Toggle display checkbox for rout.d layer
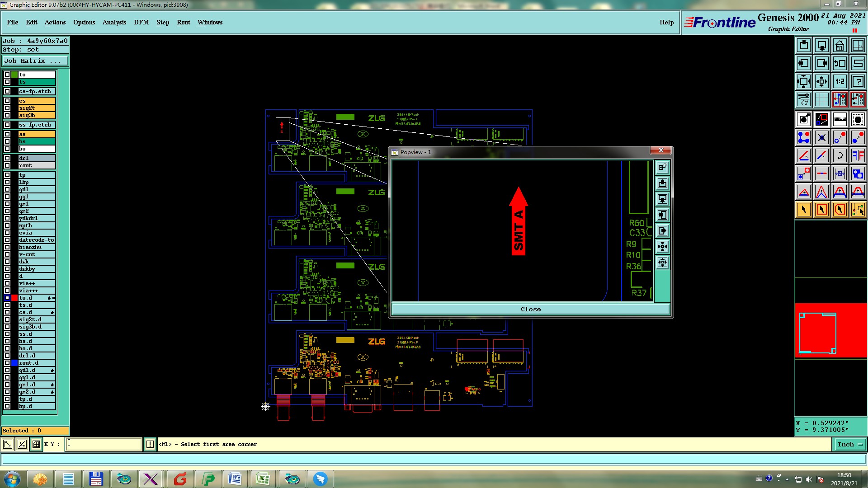 [7, 363]
